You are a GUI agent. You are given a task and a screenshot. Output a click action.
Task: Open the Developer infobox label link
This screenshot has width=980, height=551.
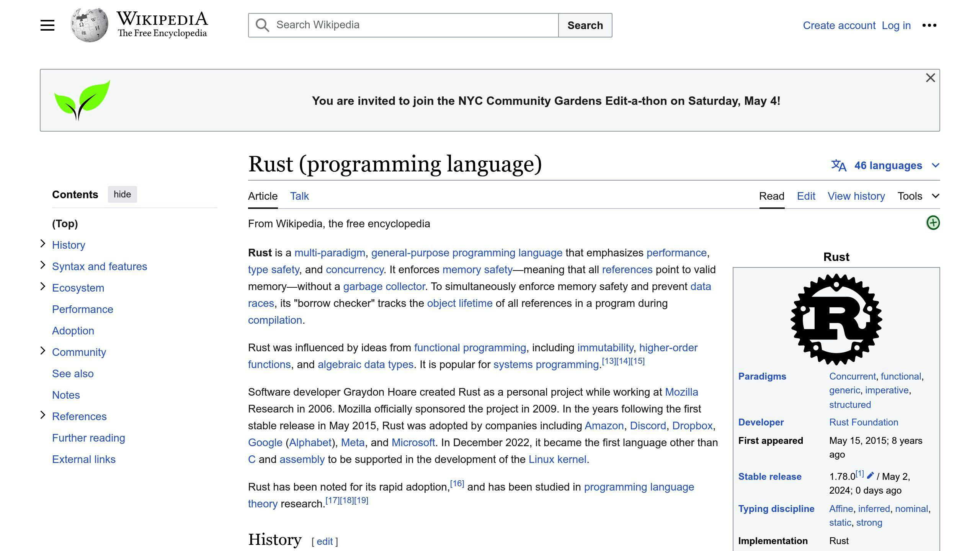coord(761,422)
